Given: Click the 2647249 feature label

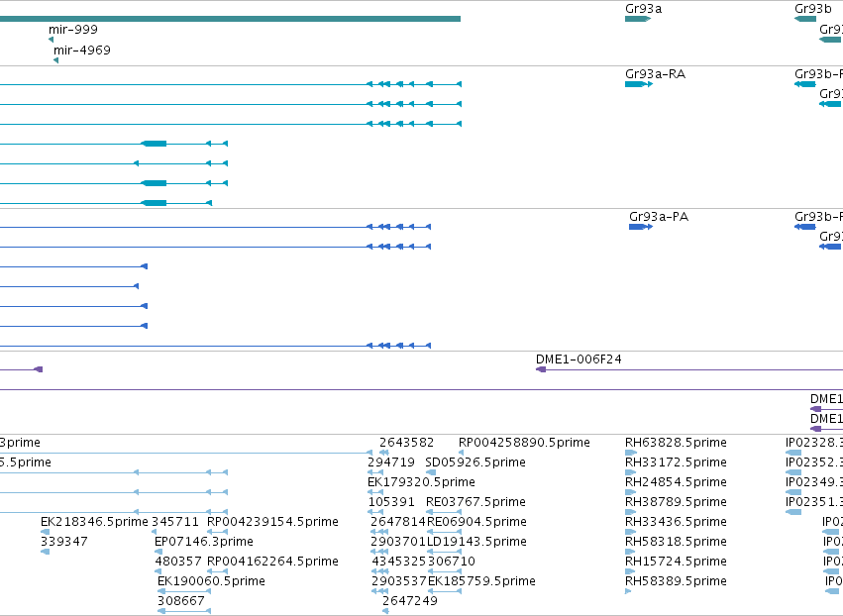Looking at the screenshot, I should (410, 601).
